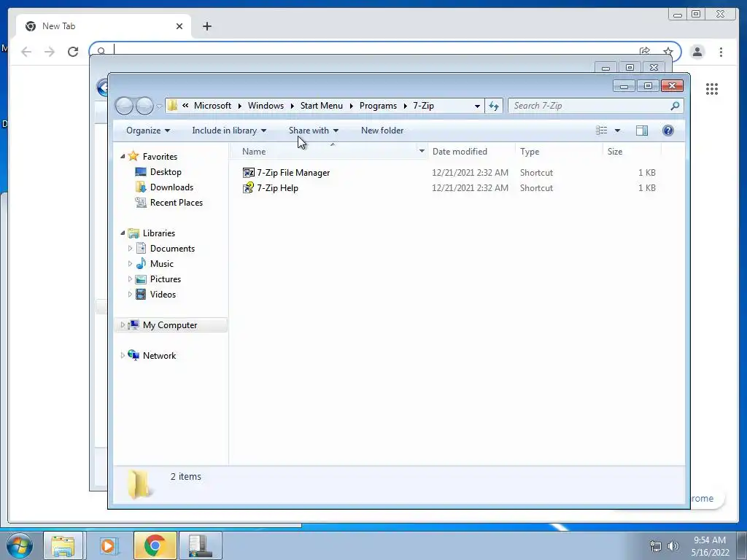Open Desktop in Favorites
This screenshot has width=747, height=560.
(x=166, y=172)
